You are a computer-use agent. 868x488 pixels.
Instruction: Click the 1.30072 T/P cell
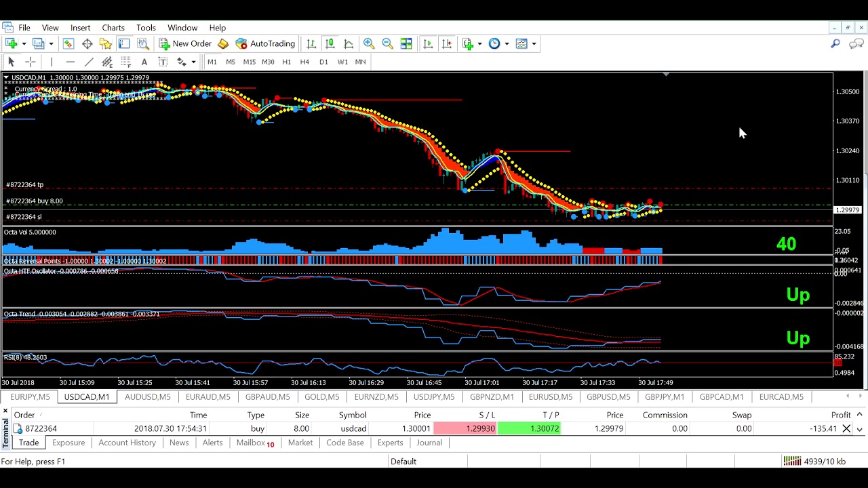529,428
